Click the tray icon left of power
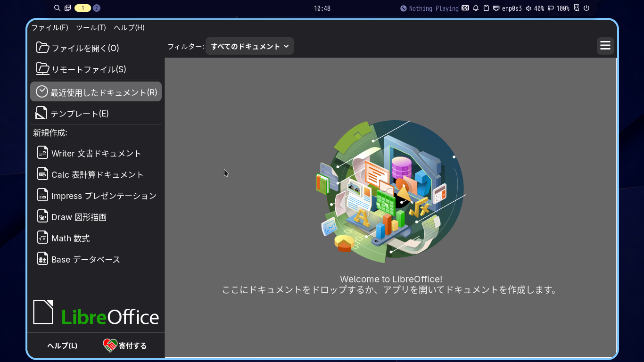The height and width of the screenshot is (362, 644). coord(576,8)
